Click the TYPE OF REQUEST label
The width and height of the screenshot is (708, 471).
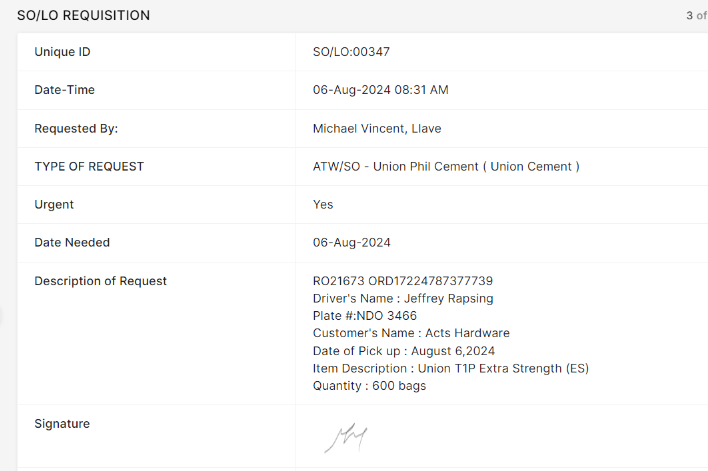point(89,167)
